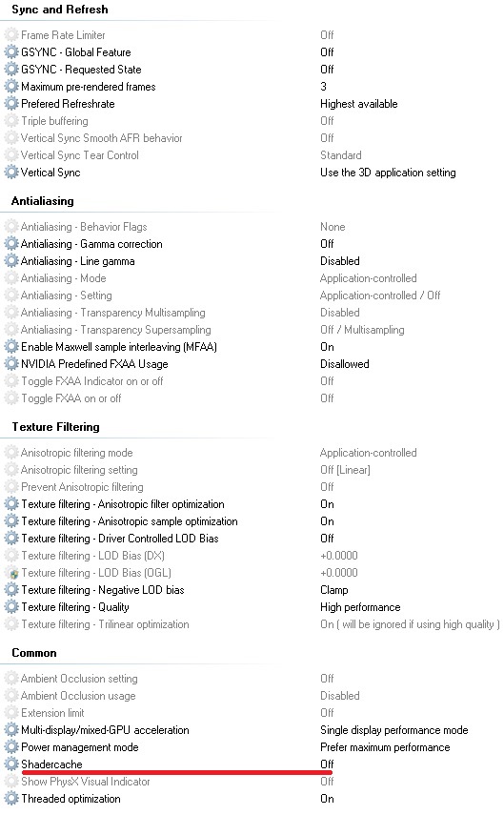This screenshot has height=815, width=504.
Task: Click the 'Clamp' Negative LOD bias value
Action: (x=334, y=590)
